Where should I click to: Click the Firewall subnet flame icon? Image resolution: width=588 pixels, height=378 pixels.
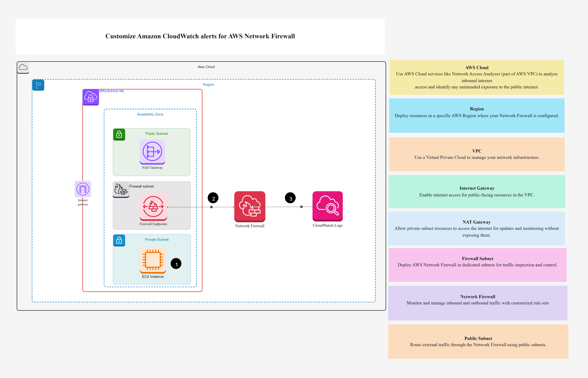coord(121,190)
